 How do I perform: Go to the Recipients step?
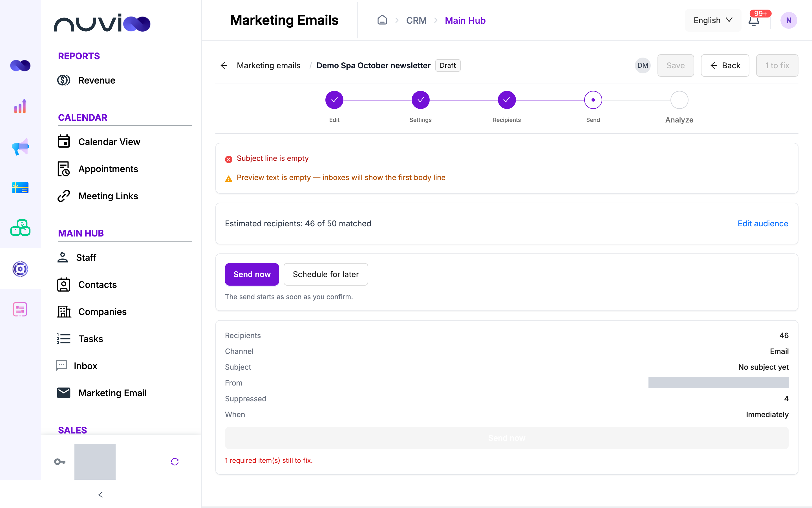507,100
